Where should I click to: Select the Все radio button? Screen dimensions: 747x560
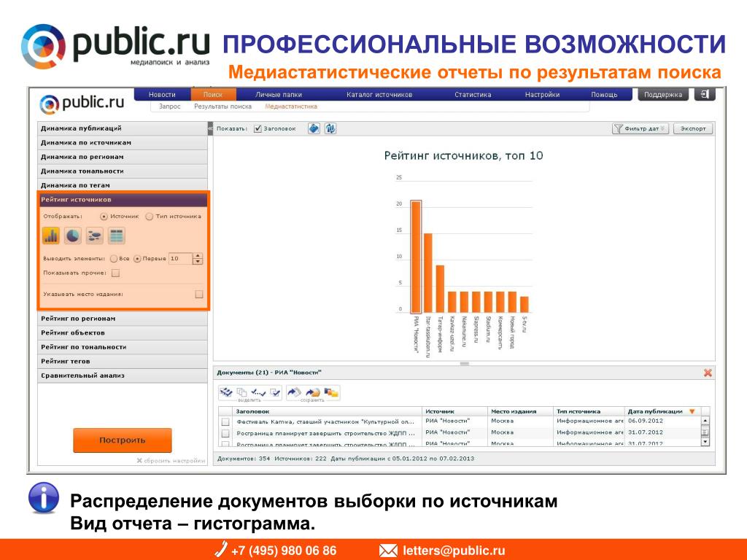pos(113,259)
